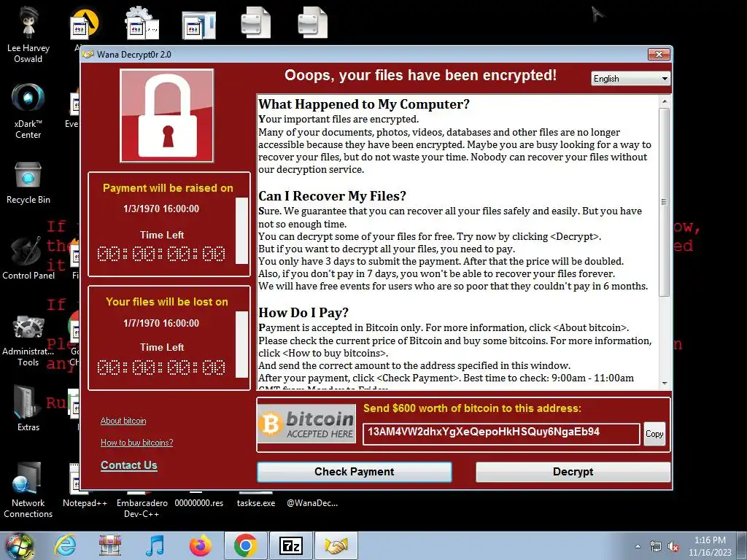The height and width of the screenshot is (560, 747).
Task: Click the "How Do I Pay?" heading
Action: [303, 313]
